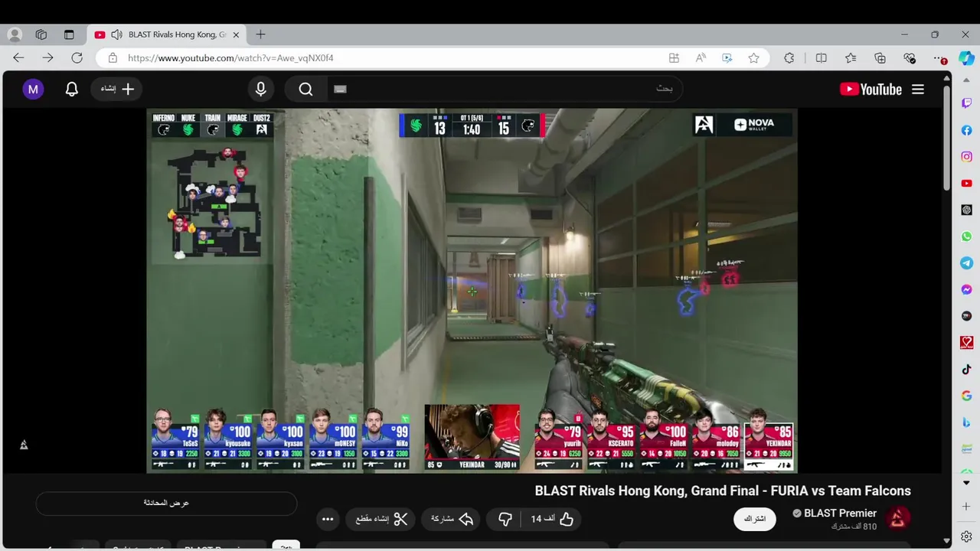Close the BLAST Rivals tab

point(236,34)
